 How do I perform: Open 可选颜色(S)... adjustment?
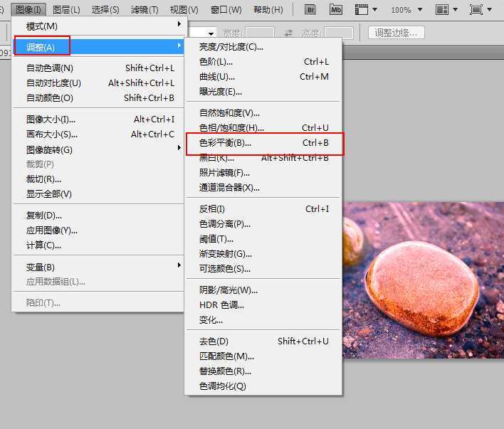[x=263, y=269]
